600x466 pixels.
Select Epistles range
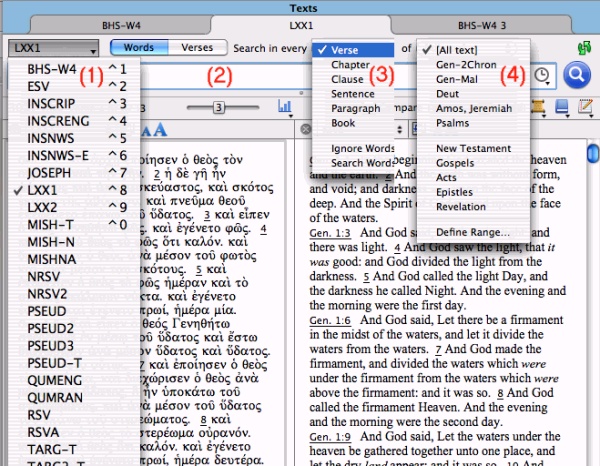point(473,192)
